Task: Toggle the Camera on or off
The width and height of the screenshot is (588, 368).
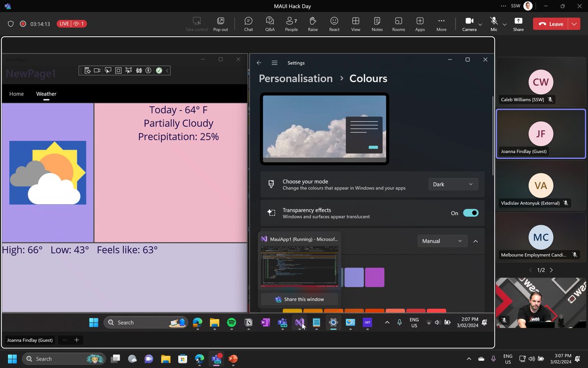Action: click(469, 24)
